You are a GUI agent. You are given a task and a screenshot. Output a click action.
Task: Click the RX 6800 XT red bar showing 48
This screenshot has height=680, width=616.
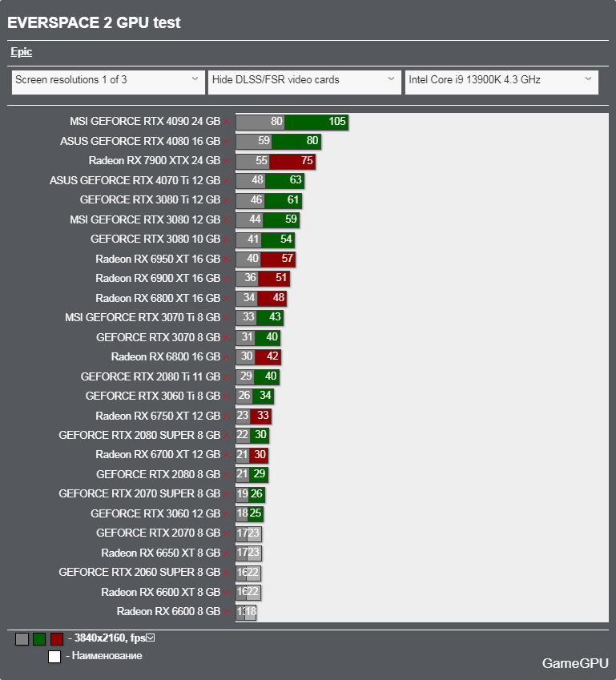272,299
